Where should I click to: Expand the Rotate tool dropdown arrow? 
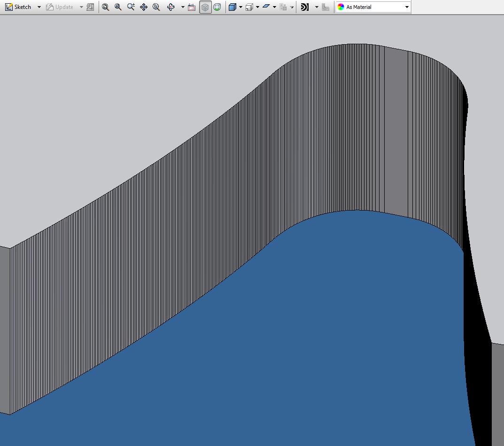click(x=183, y=7)
